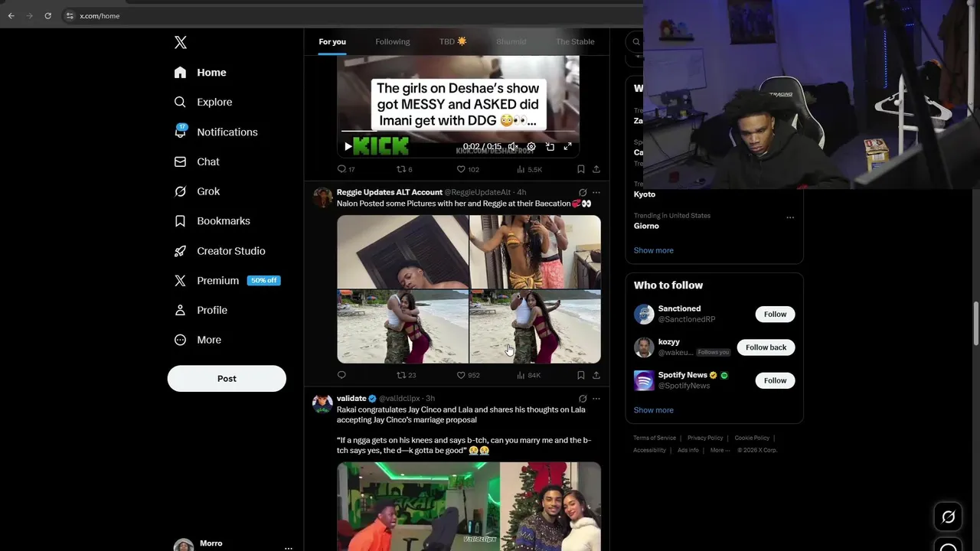This screenshot has height=551, width=980.
Task: Unmute the video with speaker icon
Action: 513,146
